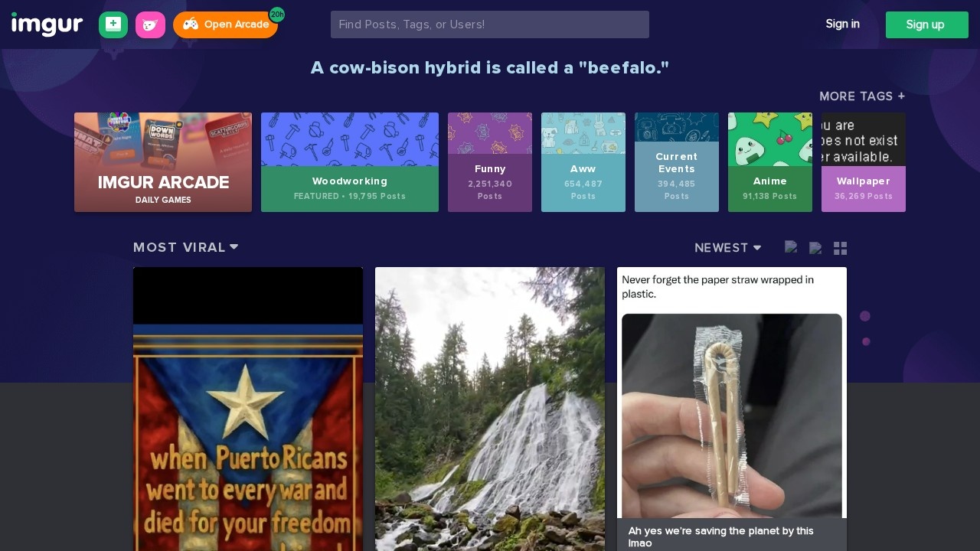Focus the Find Posts, Tags, or Users search field

click(x=490, y=24)
